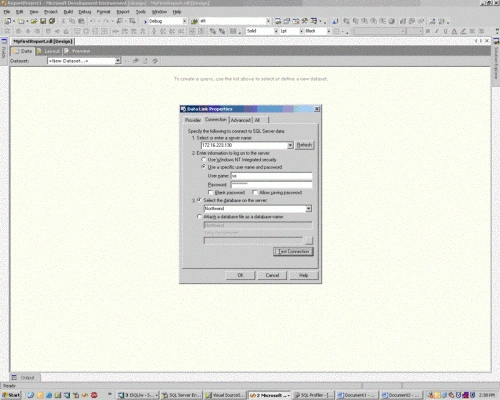Click OK in Data Link Properties

240,275
